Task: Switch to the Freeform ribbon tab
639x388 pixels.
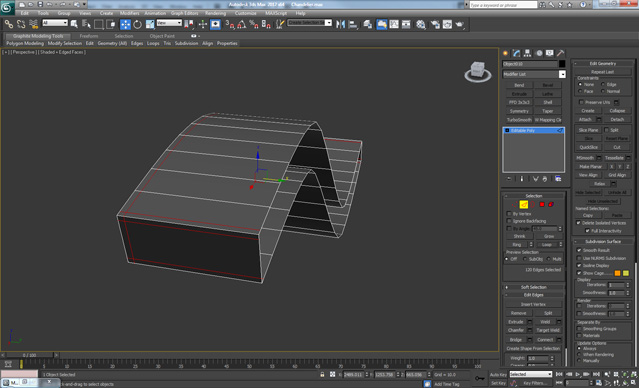Action: pos(89,36)
